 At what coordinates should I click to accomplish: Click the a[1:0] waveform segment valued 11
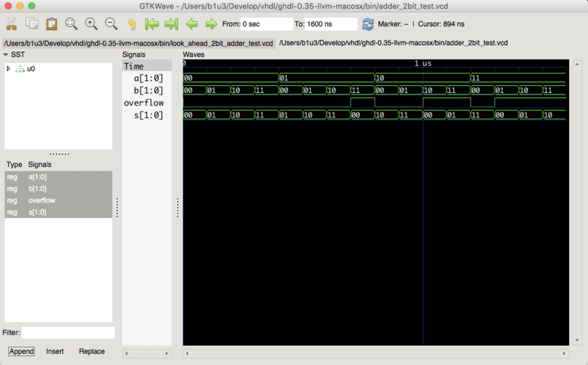click(518, 78)
